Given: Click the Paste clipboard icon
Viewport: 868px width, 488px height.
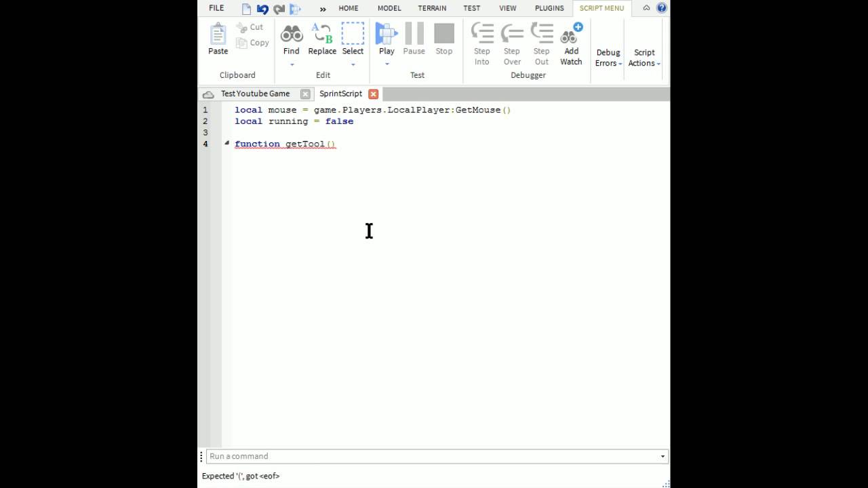Looking at the screenshot, I should 218,34.
